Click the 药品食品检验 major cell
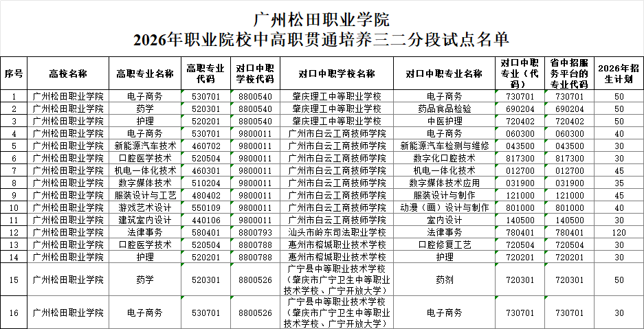Image resolution: width=644 pixels, height=329 pixels. tap(444, 109)
